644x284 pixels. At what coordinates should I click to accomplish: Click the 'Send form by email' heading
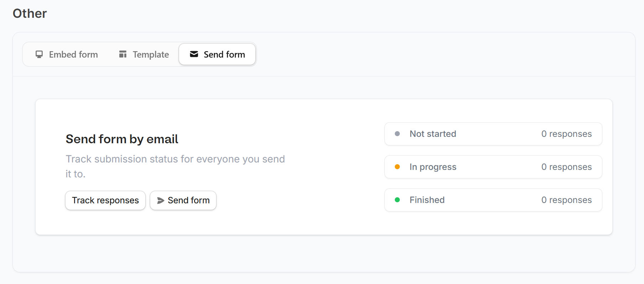(122, 139)
